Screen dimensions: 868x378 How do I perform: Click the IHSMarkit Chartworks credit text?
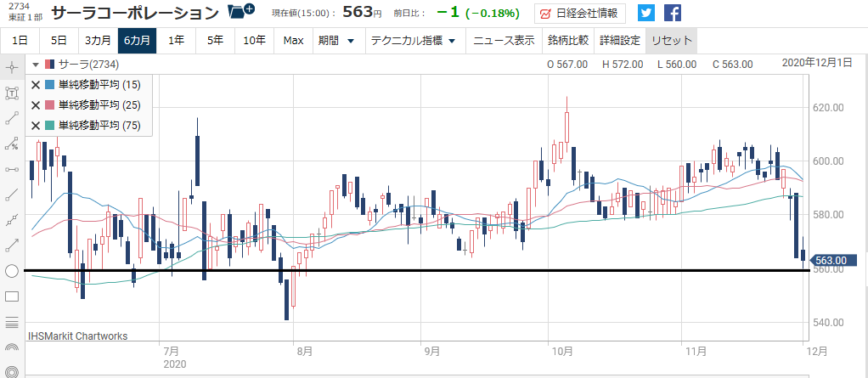(x=77, y=336)
